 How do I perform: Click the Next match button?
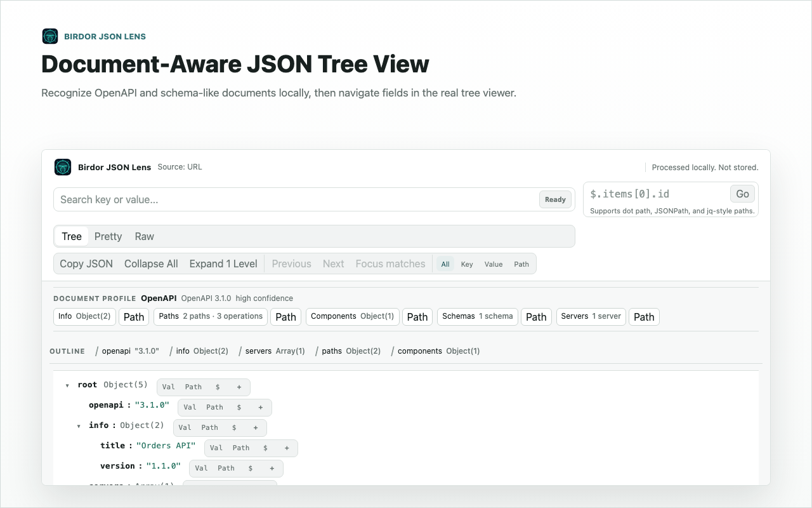pos(334,264)
